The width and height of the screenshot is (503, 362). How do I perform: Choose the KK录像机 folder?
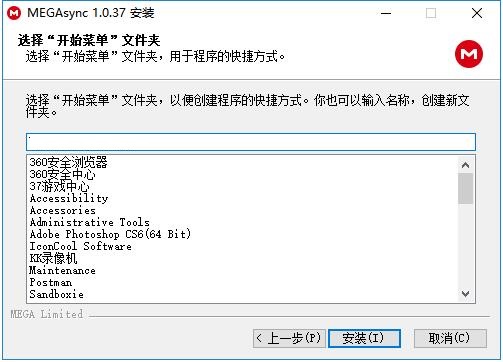coord(53,258)
